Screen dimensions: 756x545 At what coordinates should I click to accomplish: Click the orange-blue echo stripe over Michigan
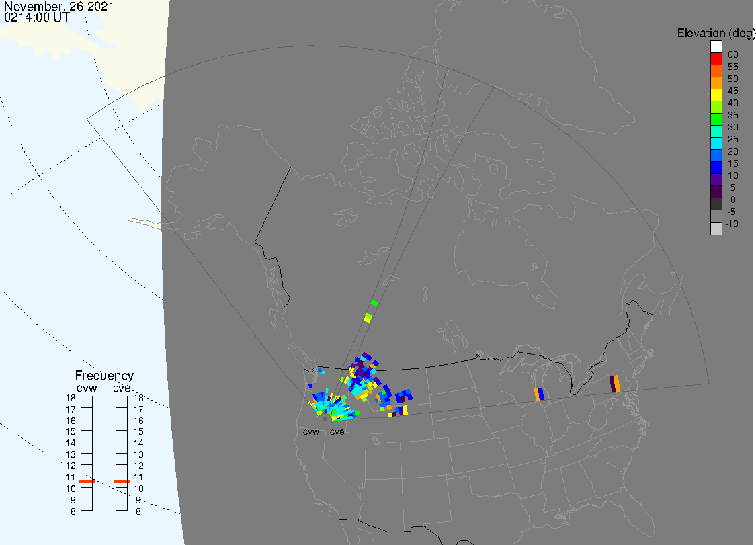[539, 394]
